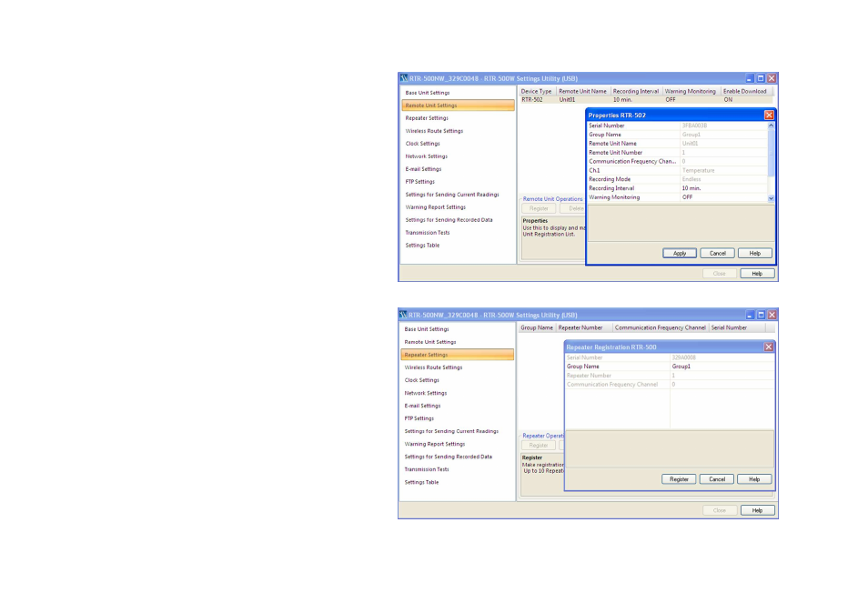Click bottom Help button behind Properties RTR-502
The width and height of the screenshot is (868, 613).
click(757, 274)
